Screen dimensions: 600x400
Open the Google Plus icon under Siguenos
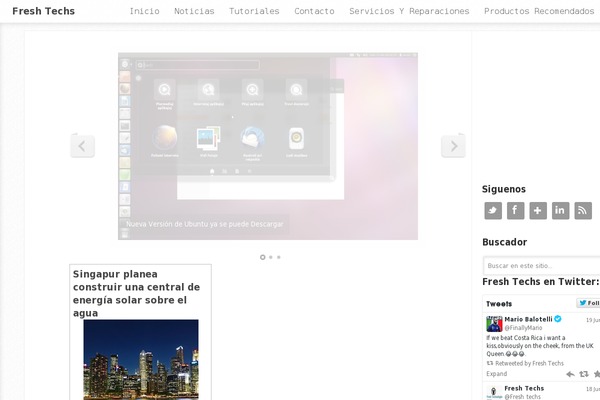538,211
